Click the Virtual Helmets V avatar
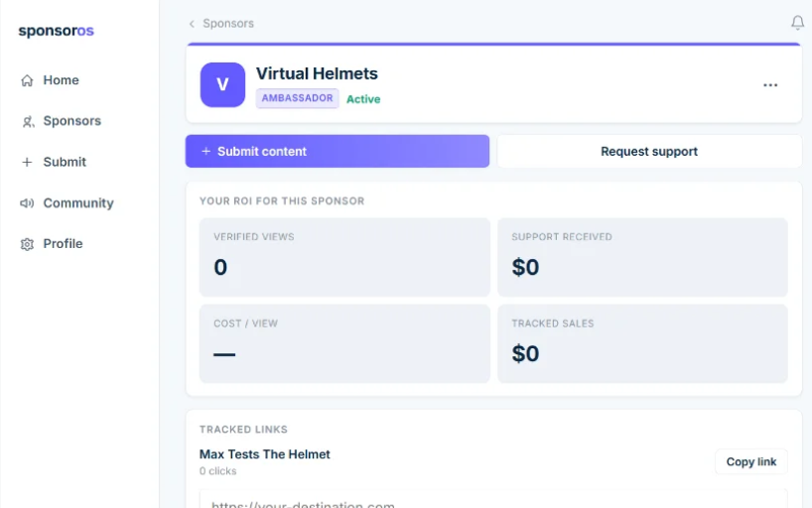Image resolution: width=812 pixels, height=508 pixels. pos(222,85)
